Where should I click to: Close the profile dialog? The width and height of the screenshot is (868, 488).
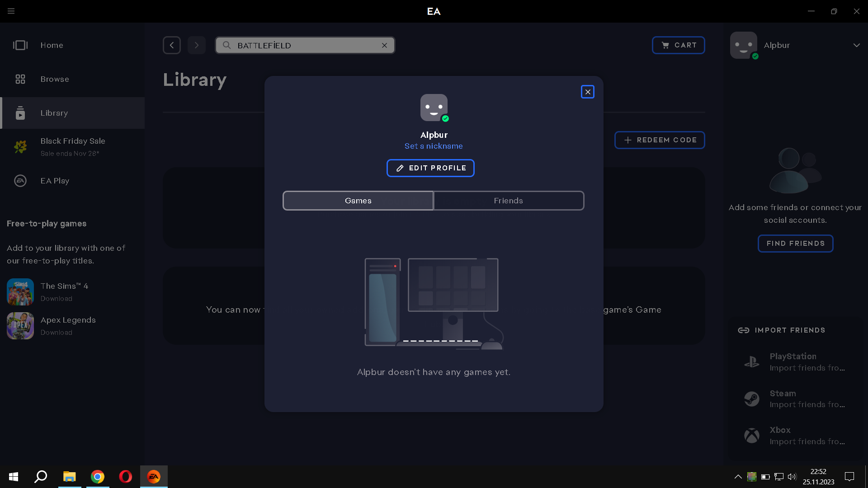click(x=588, y=92)
